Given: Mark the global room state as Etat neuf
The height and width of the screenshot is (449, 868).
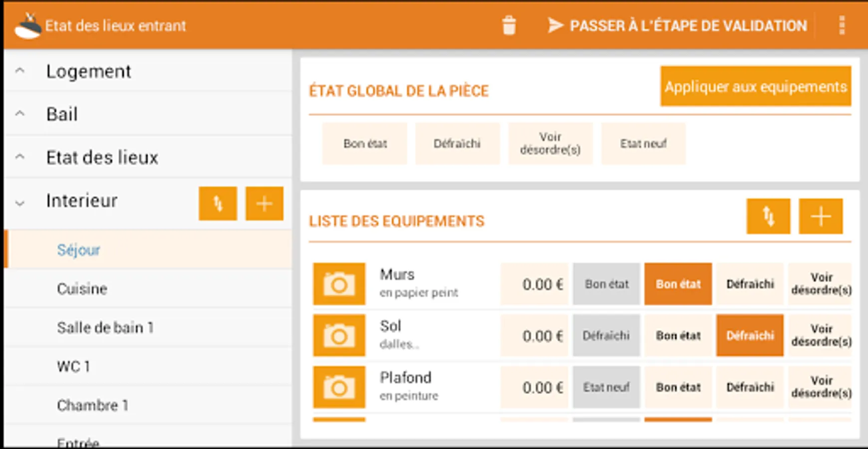Looking at the screenshot, I should coord(643,144).
